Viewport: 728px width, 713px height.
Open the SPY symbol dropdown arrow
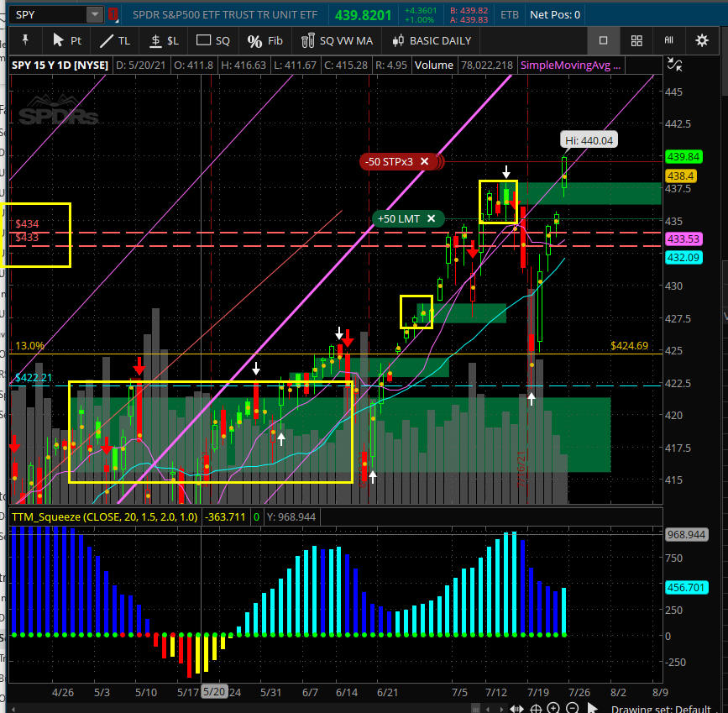(x=95, y=14)
